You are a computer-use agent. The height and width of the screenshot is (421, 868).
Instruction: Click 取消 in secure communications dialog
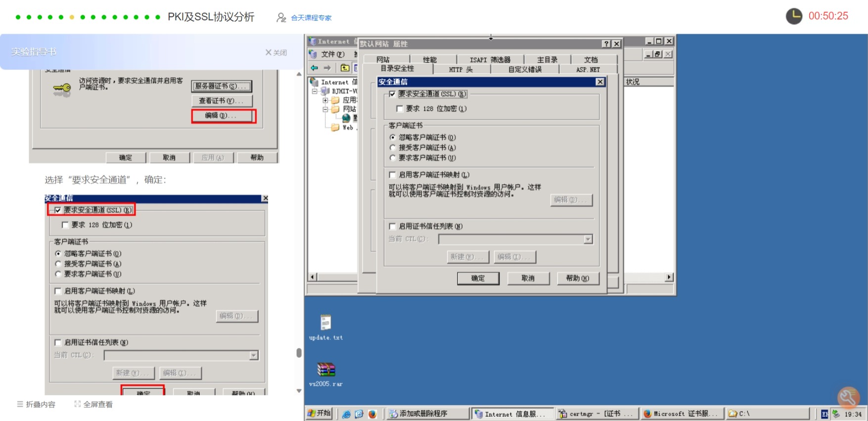[x=528, y=279]
